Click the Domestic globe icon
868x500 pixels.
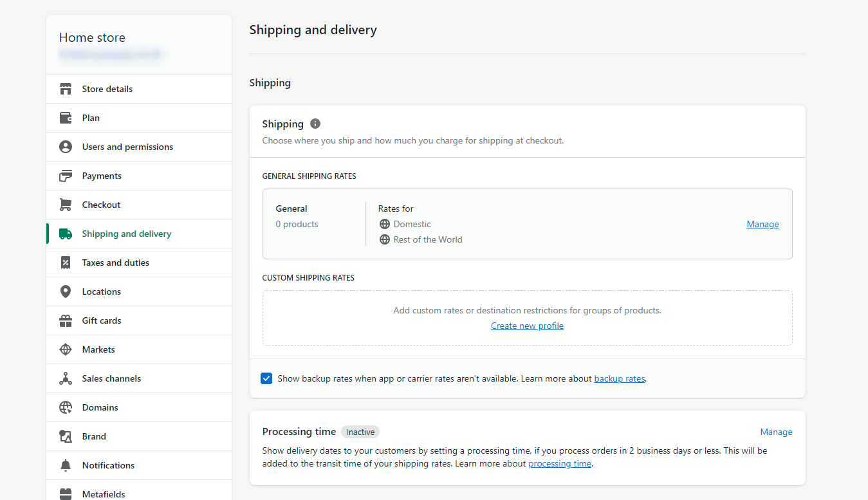click(x=384, y=224)
